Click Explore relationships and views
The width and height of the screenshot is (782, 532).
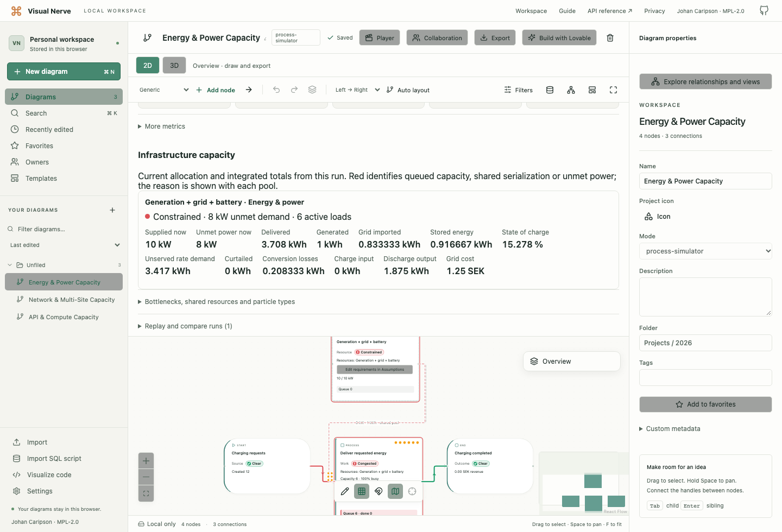[705, 82]
